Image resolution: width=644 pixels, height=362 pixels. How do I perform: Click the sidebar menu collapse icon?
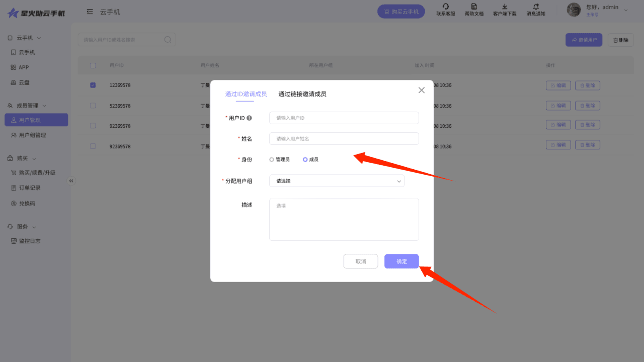tap(90, 12)
